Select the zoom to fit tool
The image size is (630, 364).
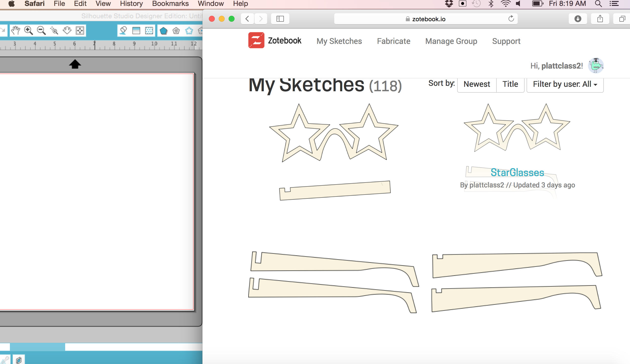[80, 30]
